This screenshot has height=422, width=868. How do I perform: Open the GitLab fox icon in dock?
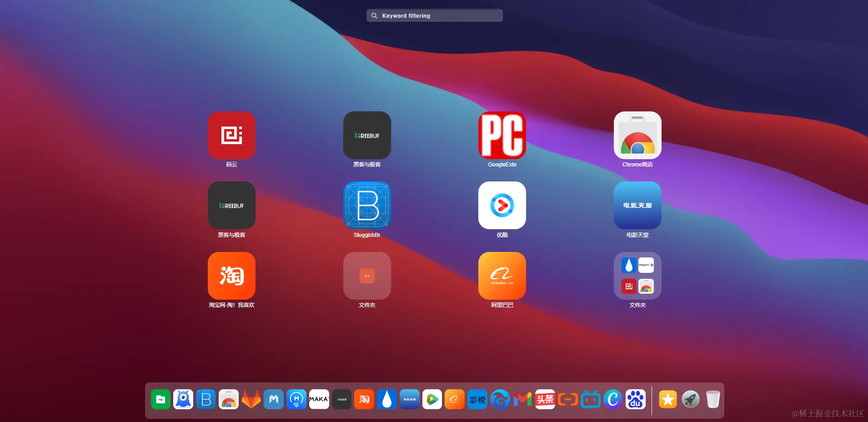click(251, 399)
